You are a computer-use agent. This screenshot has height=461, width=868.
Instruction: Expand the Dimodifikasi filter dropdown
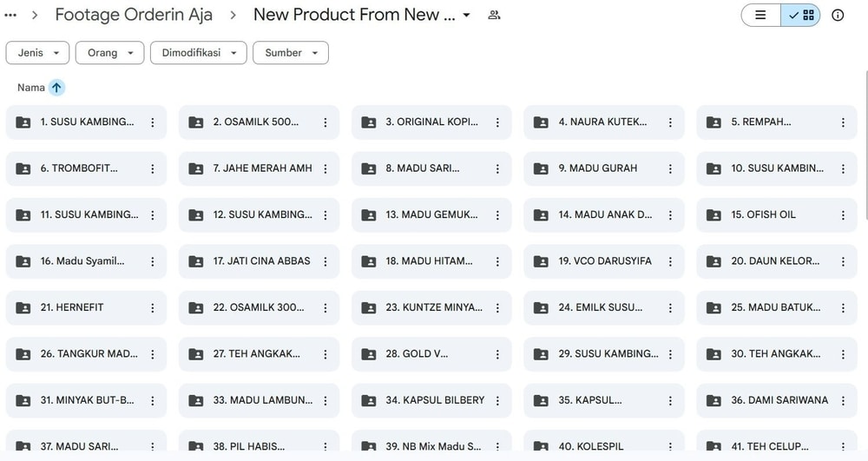[x=198, y=53]
